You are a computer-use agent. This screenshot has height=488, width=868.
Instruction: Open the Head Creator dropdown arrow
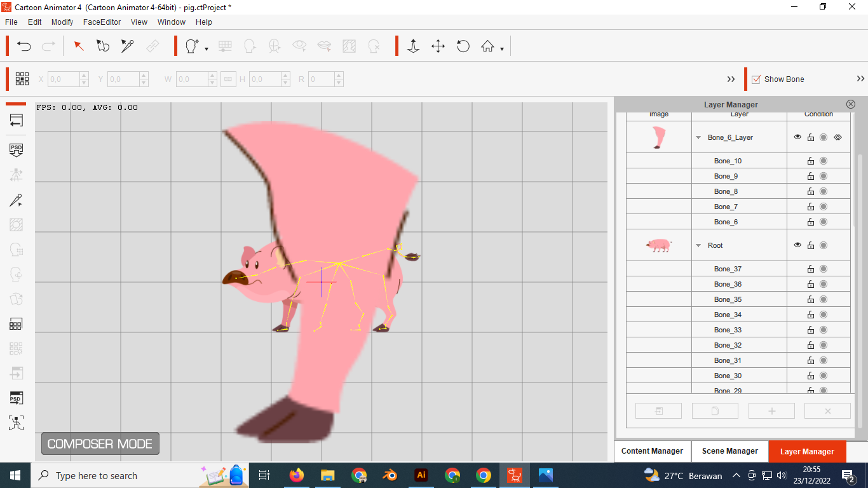coord(207,48)
